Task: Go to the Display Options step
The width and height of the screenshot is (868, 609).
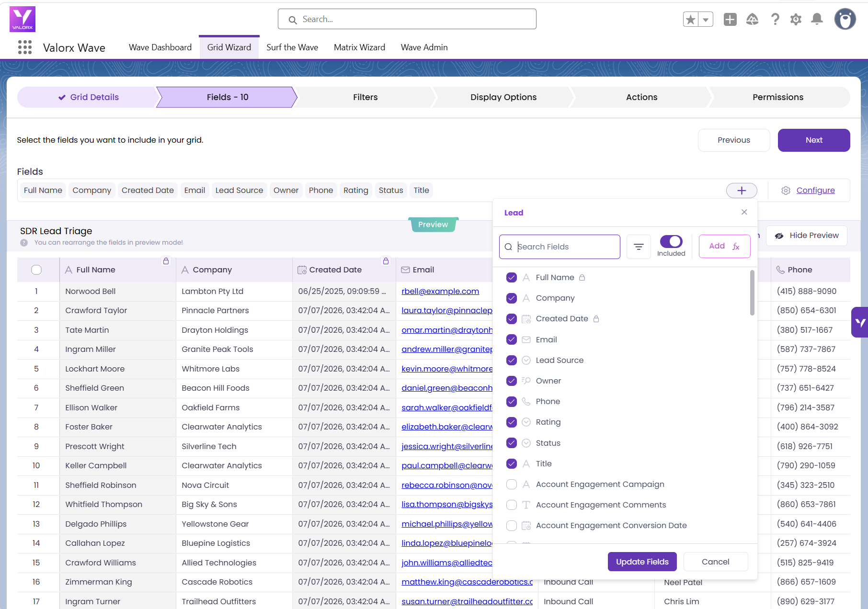Action: coord(503,97)
